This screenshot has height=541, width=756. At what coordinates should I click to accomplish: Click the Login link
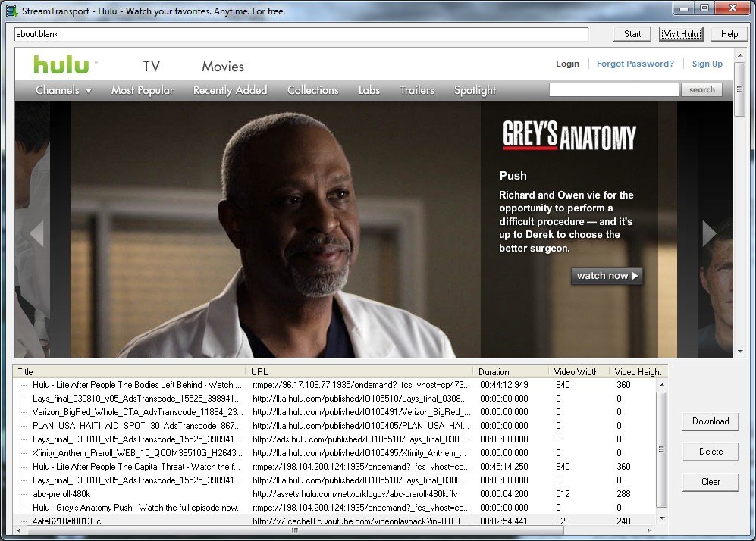point(567,64)
